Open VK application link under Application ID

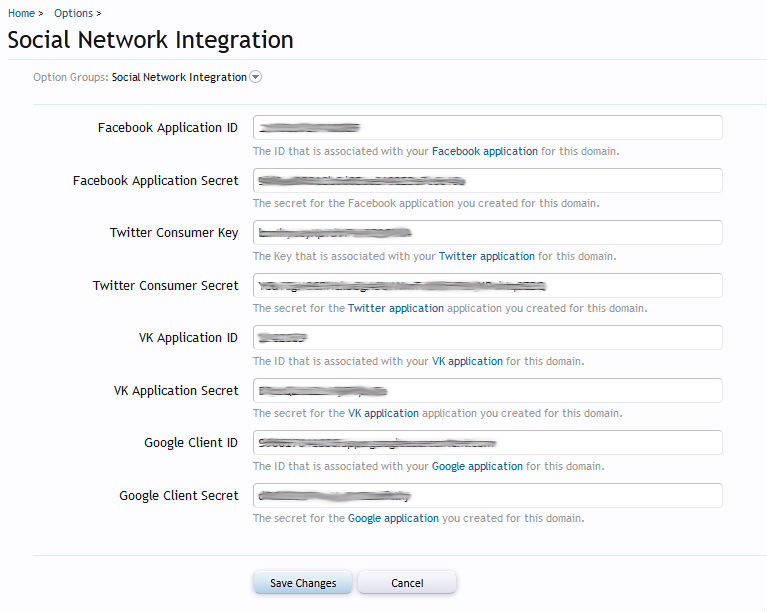click(467, 361)
